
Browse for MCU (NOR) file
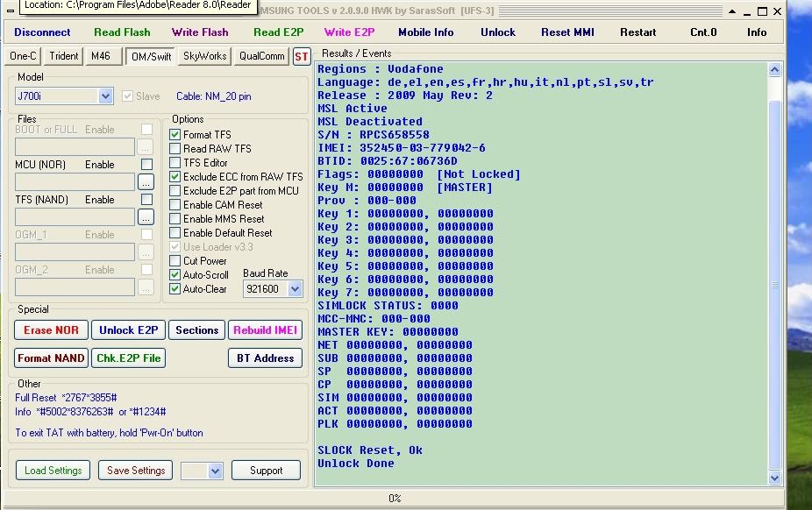(146, 182)
